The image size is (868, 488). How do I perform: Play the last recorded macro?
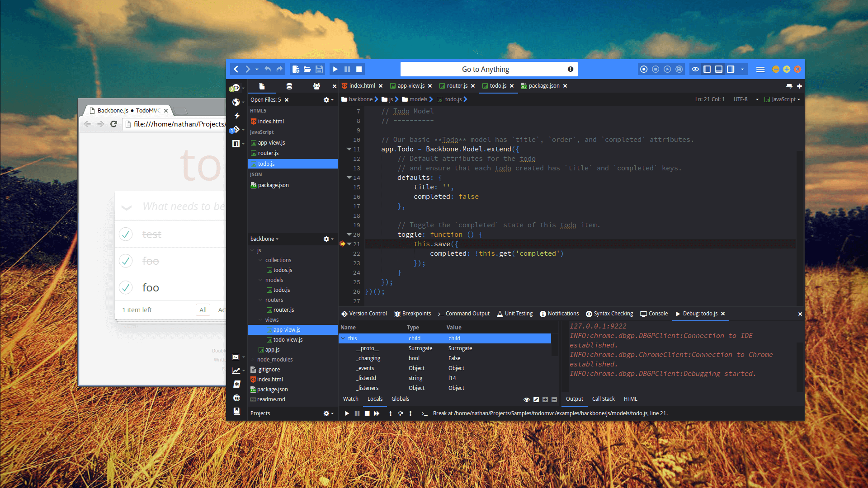tap(667, 69)
